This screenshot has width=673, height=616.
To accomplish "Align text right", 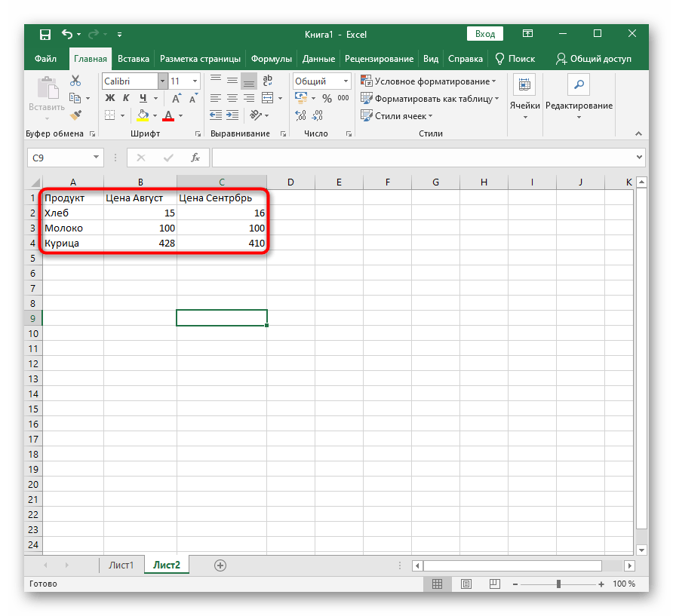I will point(249,98).
